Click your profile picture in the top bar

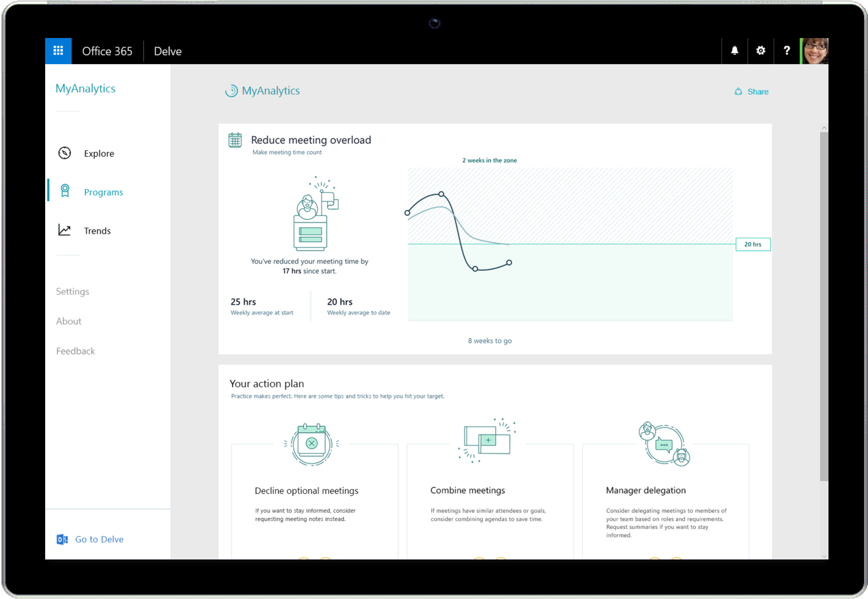pyautogui.click(x=814, y=50)
